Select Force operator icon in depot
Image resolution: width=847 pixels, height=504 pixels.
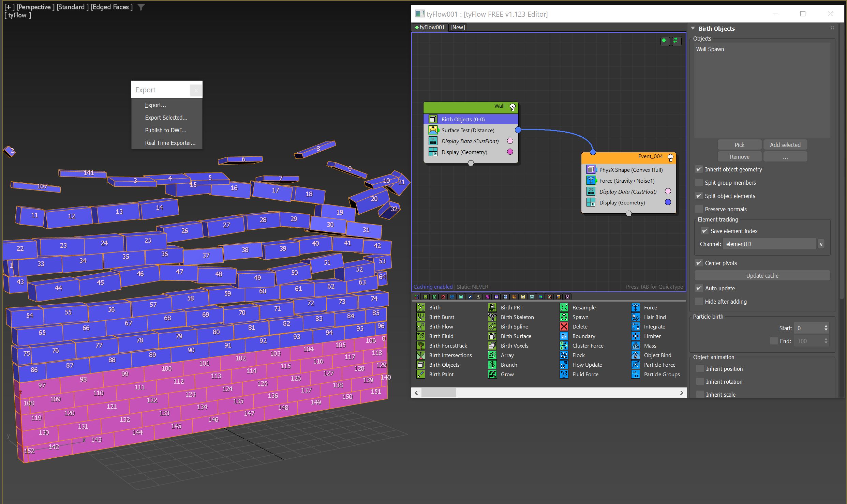tap(636, 307)
